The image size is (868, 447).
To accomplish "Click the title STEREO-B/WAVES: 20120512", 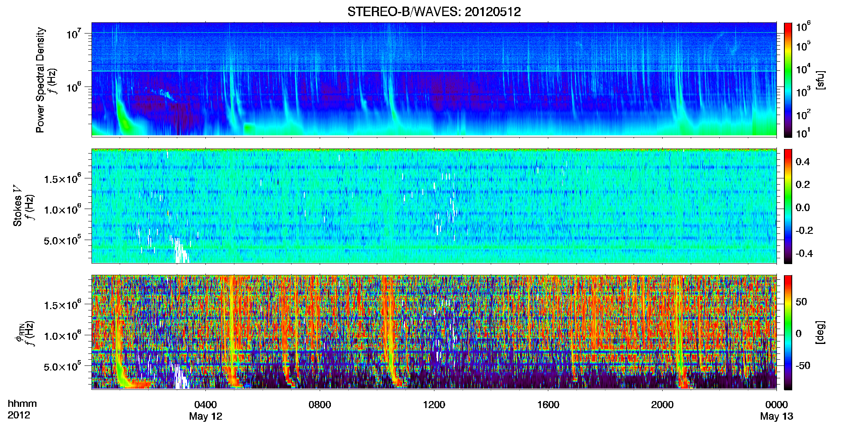I will pyautogui.click(x=434, y=12).
